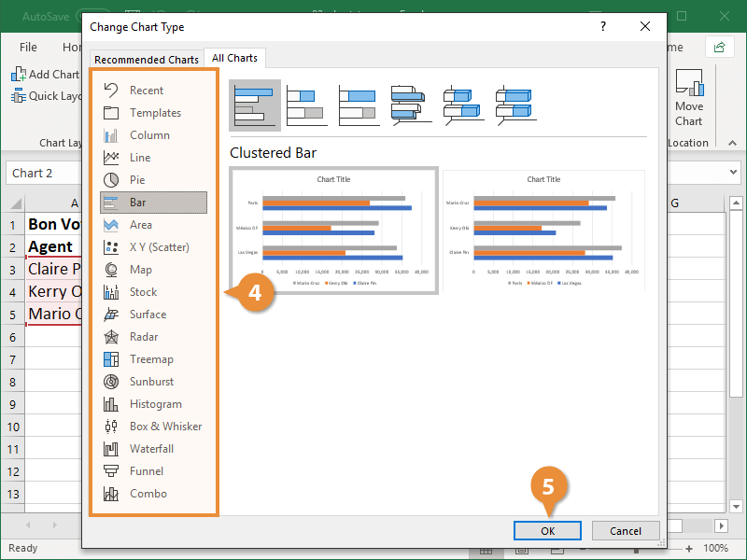Pick the X Y (Scatter) chart category
Viewport: 747px width, 560px height.
153,247
